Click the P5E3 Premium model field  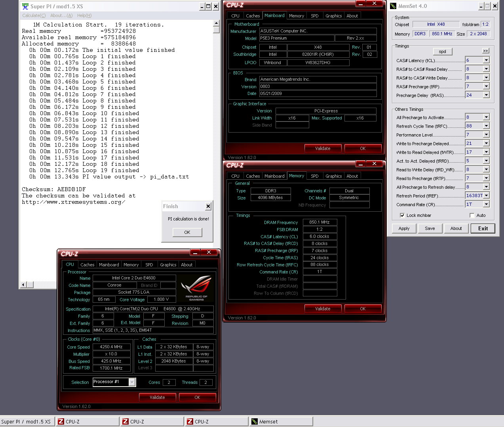pos(297,38)
